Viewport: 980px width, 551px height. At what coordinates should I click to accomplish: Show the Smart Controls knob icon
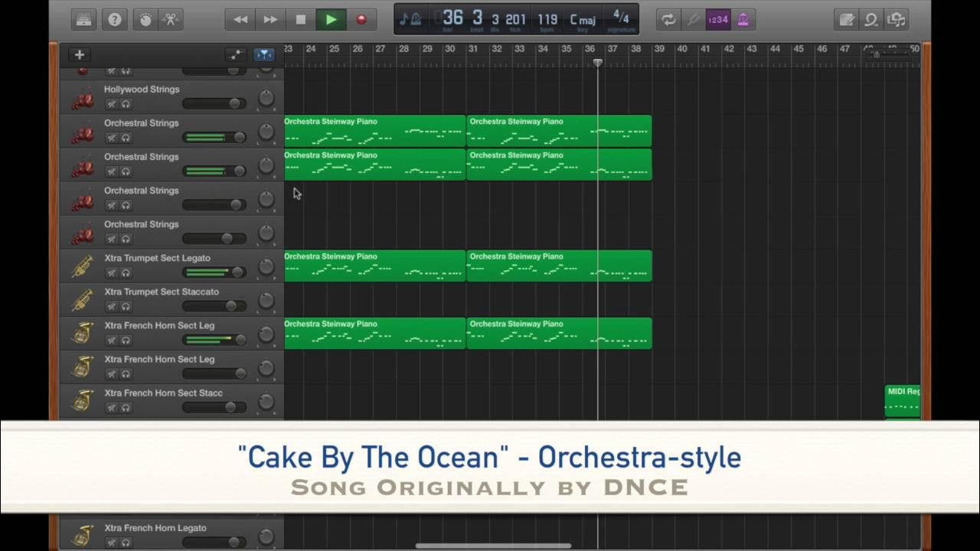pos(145,20)
